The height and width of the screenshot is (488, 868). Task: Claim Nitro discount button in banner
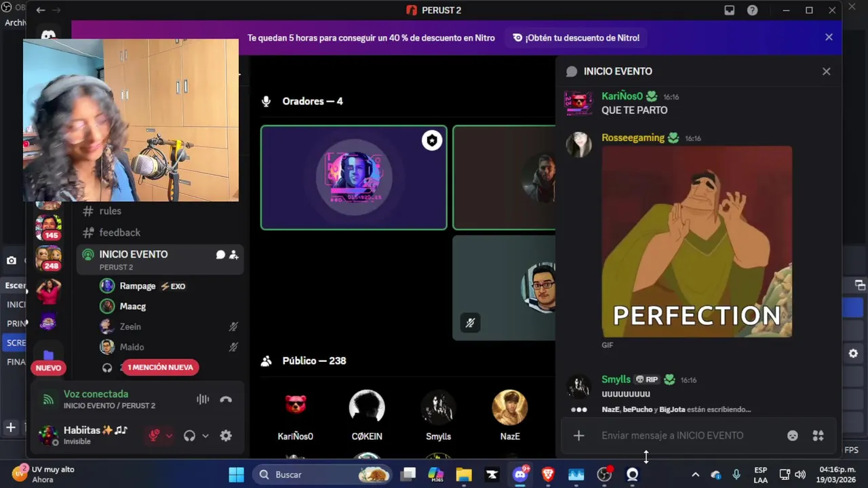point(576,38)
